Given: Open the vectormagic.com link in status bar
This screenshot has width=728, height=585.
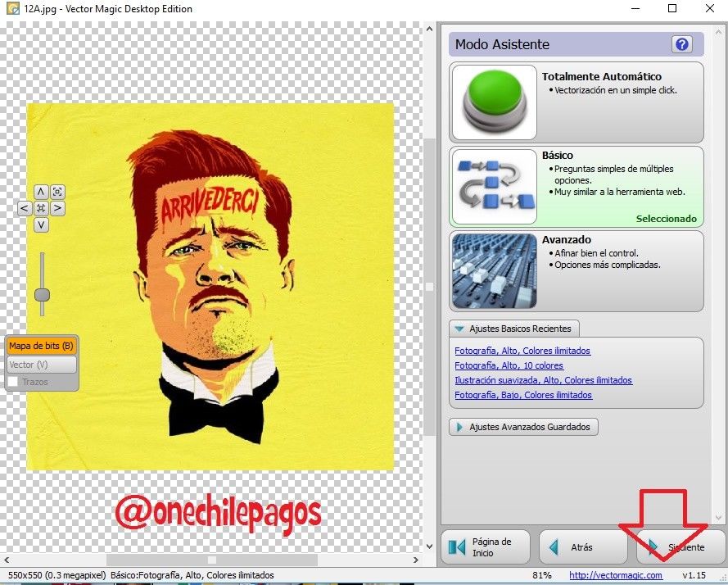Looking at the screenshot, I should (615, 575).
